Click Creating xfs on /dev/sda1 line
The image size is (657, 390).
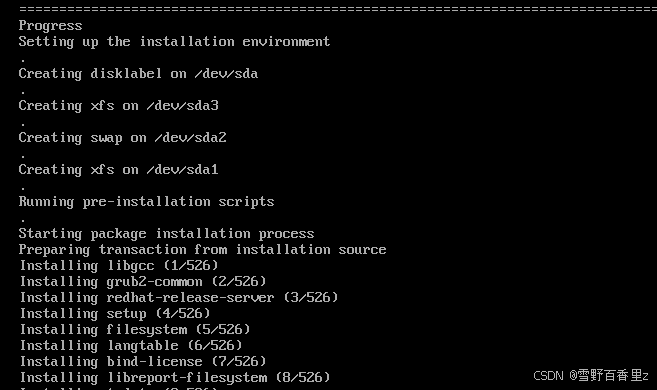(x=119, y=170)
